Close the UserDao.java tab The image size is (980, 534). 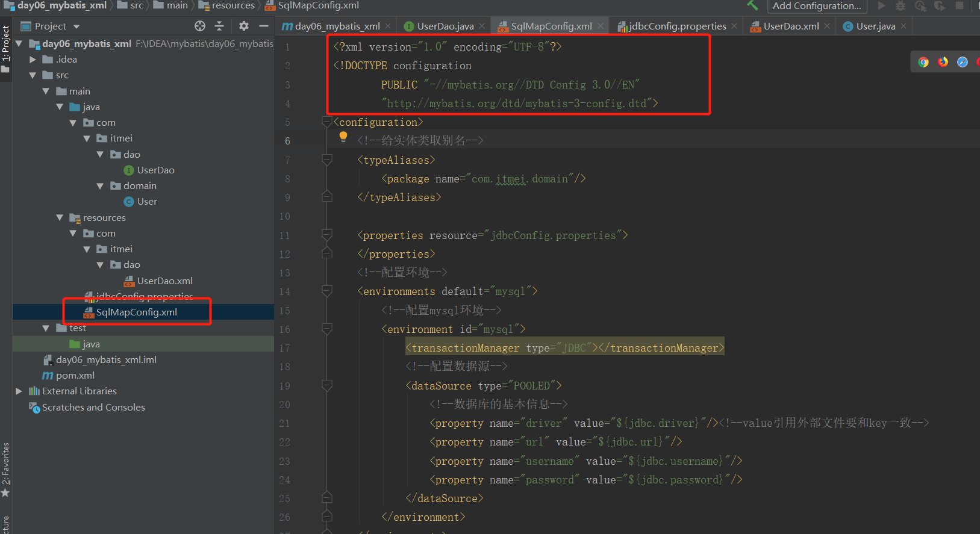click(482, 26)
